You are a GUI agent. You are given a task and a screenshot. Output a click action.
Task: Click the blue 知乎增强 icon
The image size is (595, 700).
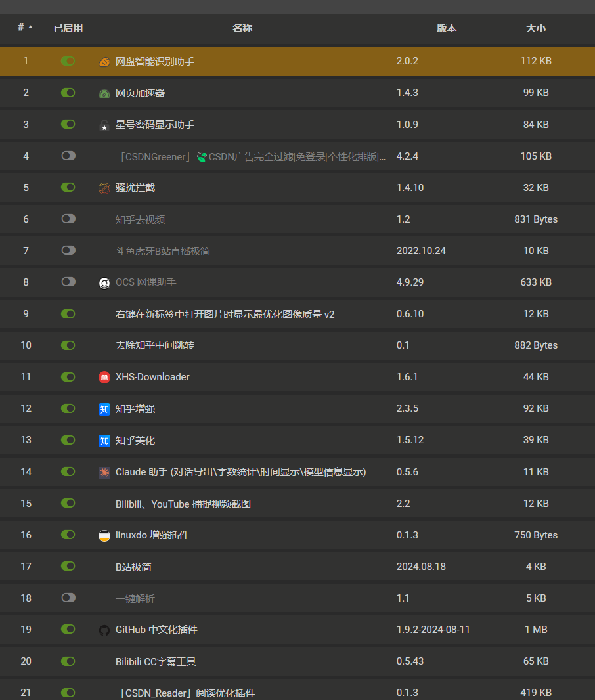[x=104, y=409]
